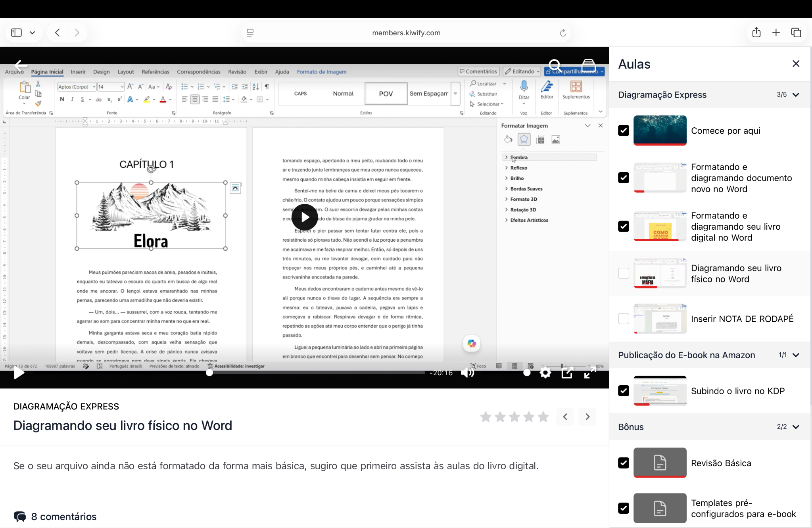Click the picture-in-picture popout icon

pyautogui.click(x=567, y=372)
